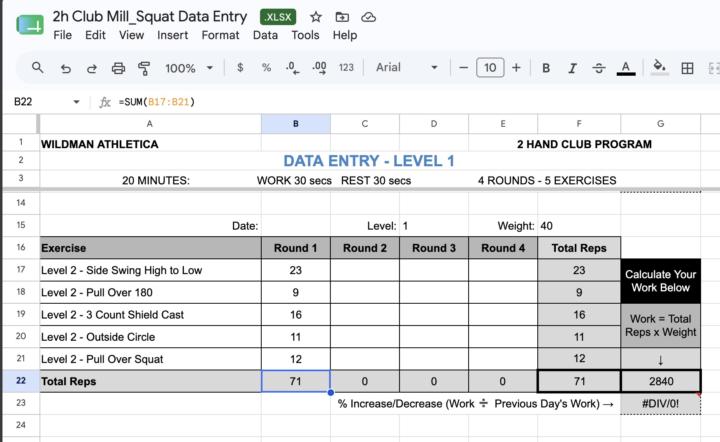
Task: Expand the name box dropdown arrow
Action: tap(77, 102)
